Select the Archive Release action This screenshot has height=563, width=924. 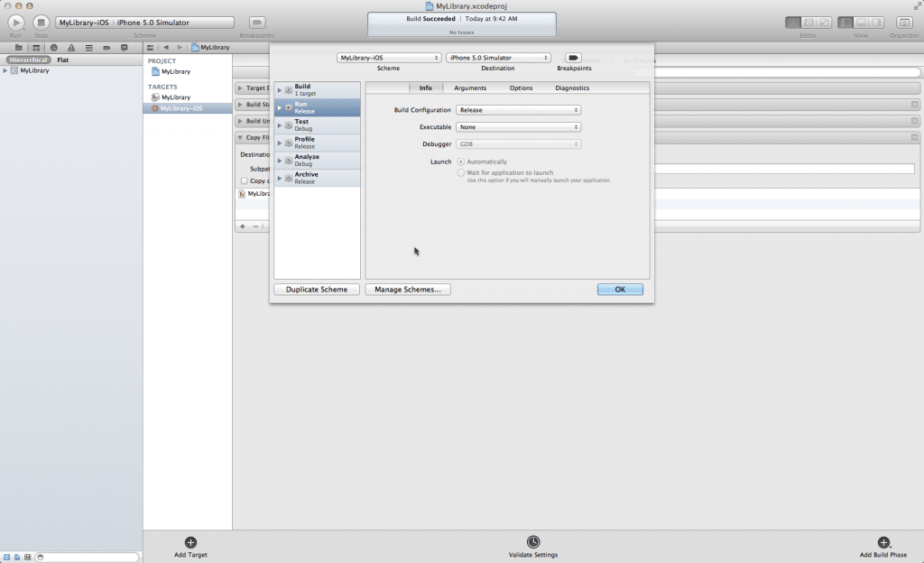[x=317, y=179]
